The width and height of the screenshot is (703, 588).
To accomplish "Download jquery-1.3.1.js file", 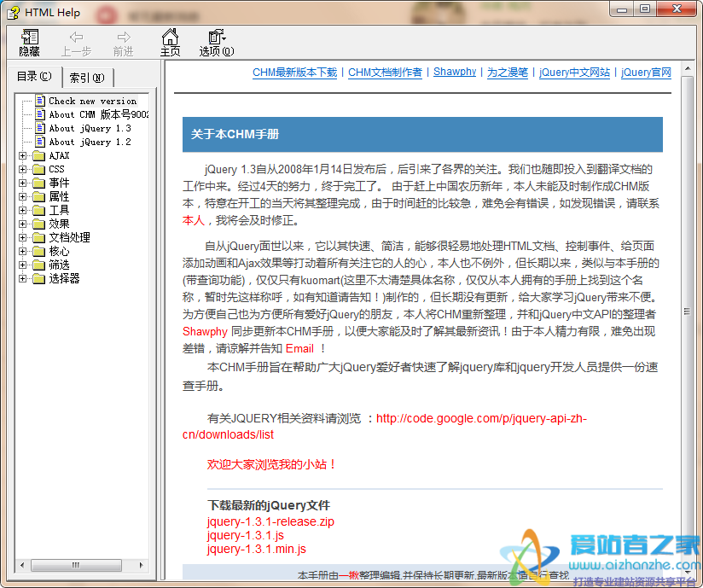I will [245, 535].
